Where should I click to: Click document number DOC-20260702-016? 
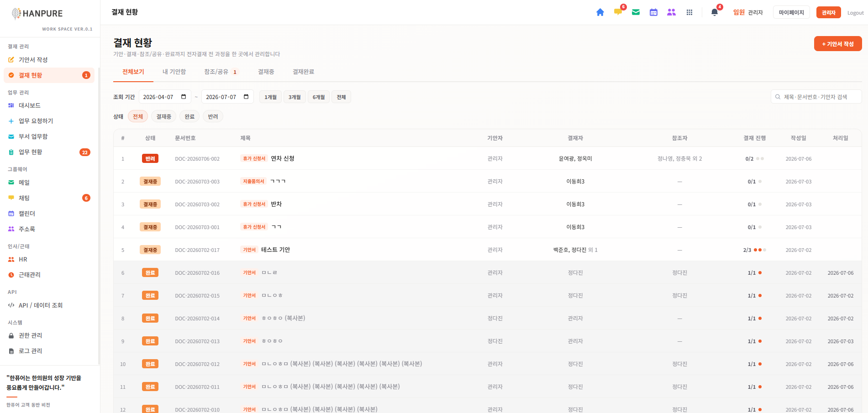point(197,273)
